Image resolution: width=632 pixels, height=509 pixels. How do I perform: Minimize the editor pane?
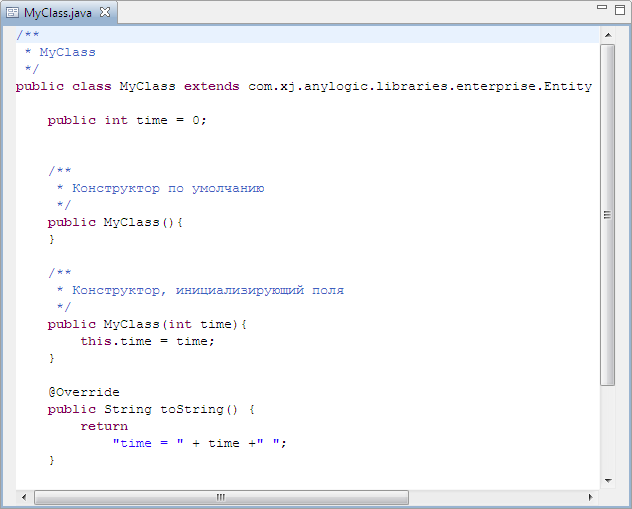[602, 7]
